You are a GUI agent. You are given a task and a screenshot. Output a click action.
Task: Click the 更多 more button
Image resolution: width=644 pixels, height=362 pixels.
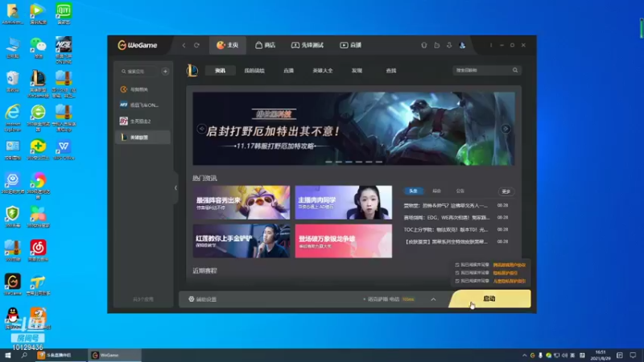[x=506, y=191]
